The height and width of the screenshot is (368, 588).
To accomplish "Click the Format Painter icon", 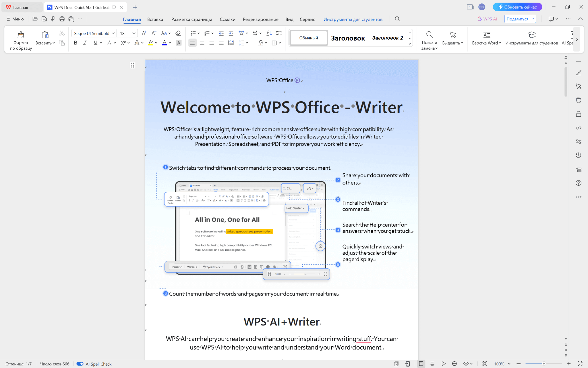I will pyautogui.click(x=21, y=35).
